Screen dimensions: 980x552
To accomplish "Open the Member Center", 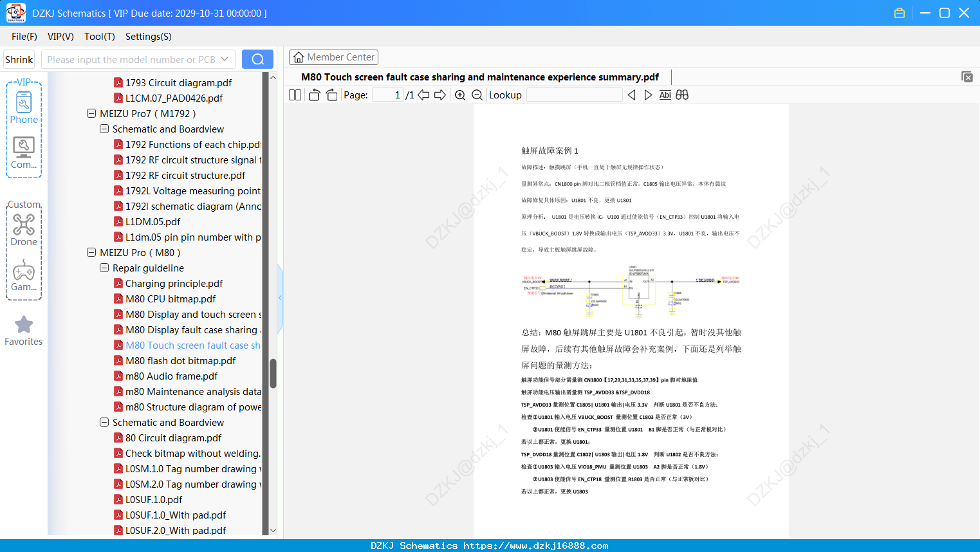I will pos(333,57).
